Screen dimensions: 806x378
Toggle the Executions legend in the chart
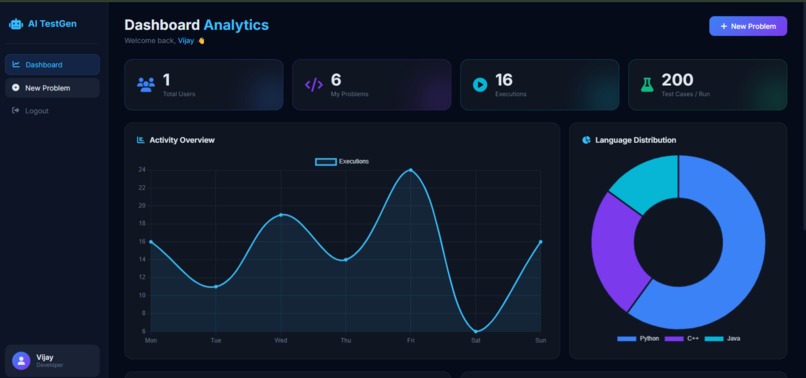(342, 161)
